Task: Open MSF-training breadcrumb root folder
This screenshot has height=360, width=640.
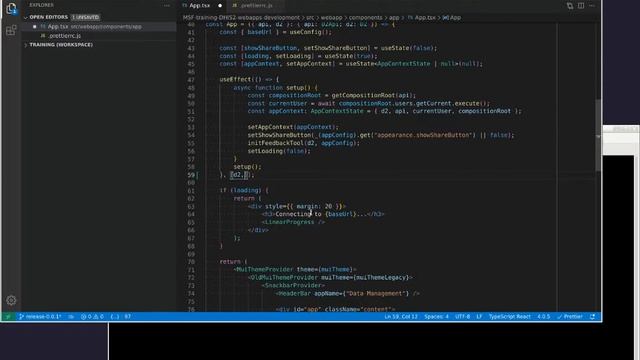Action: pos(241,18)
